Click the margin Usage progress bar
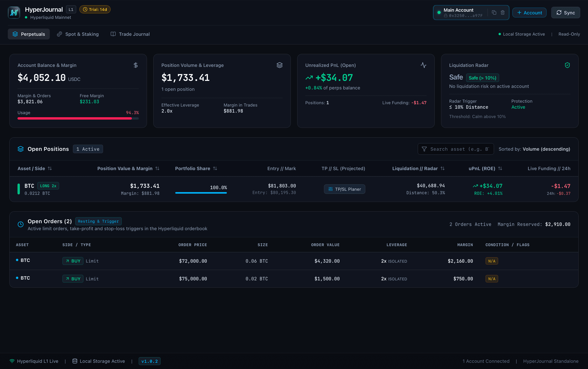The image size is (588, 369). (78, 118)
